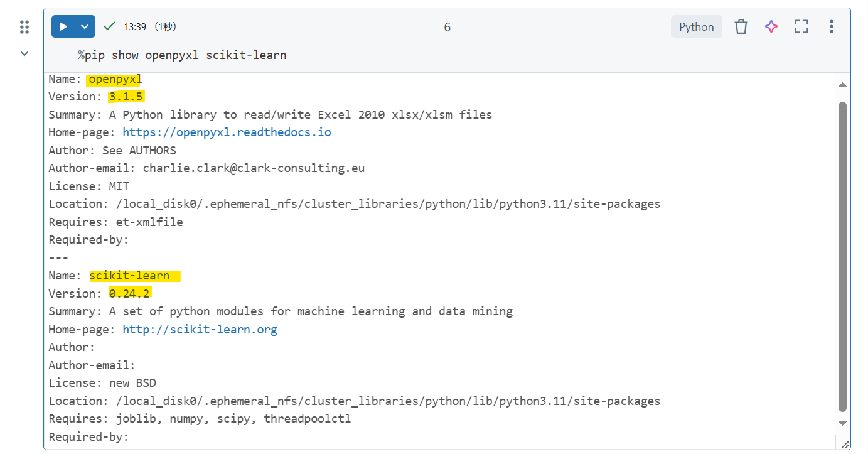This screenshot has width=868, height=454.
Task: Click the output vertical scrollbar thumb
Action: pyautogui.click(x=842, y=256)
